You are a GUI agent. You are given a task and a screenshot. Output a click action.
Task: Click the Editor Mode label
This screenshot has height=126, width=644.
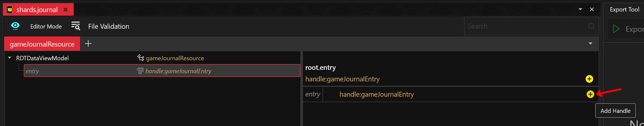click(46, 26)
